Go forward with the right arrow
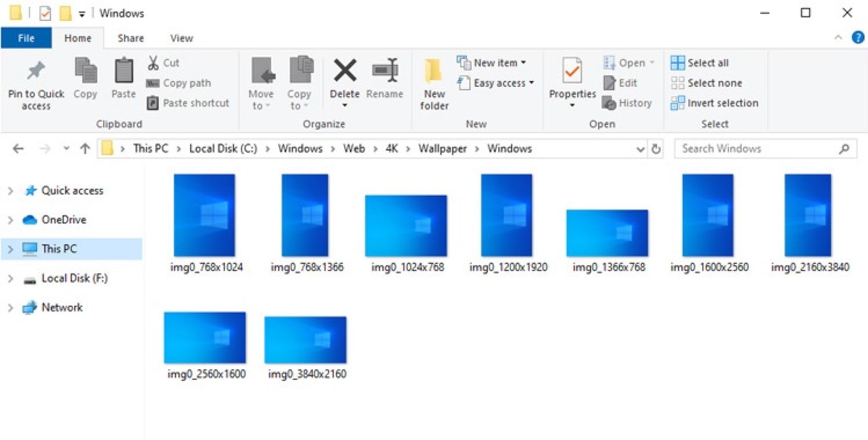868x440 pixels. pyautogui.click(x=44, y=149)
